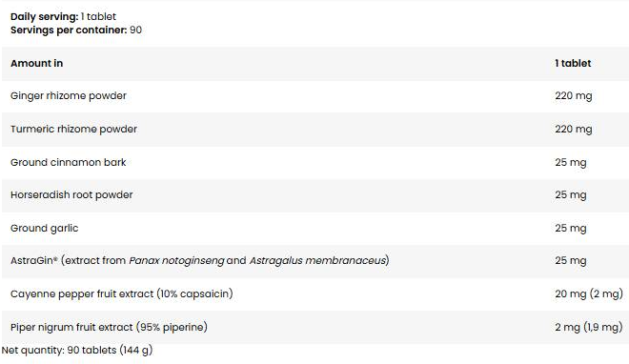The width and height of the screenshot is (629, 364).
Task: Select the Servings per container text
Action: click(69, 30)
